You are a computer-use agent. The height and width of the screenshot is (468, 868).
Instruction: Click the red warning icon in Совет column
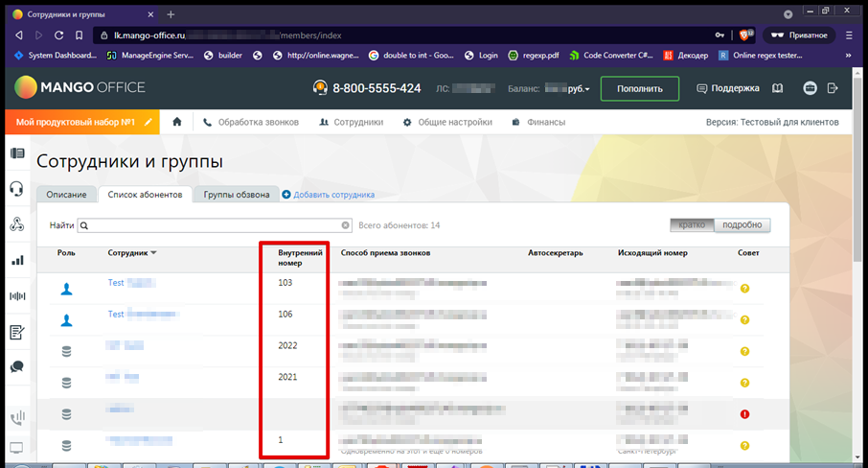click(744, 414)
